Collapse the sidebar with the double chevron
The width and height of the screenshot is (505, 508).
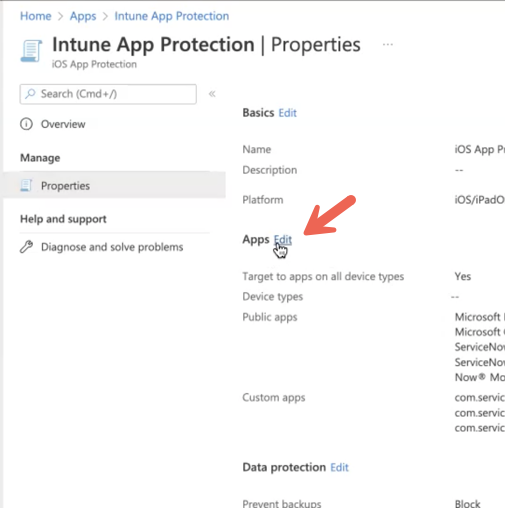click(212, 94)
